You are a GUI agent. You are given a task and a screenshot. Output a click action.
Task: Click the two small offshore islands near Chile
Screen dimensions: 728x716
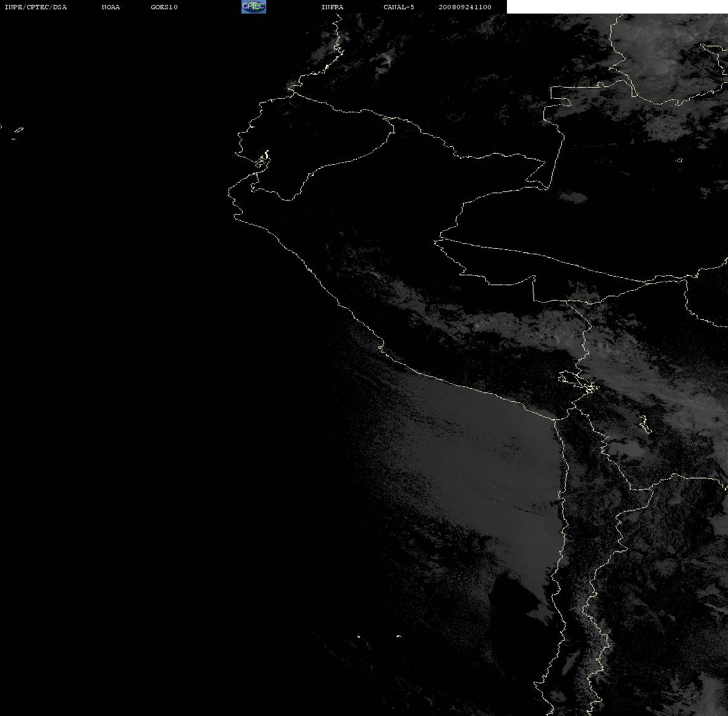click(379, 636)
